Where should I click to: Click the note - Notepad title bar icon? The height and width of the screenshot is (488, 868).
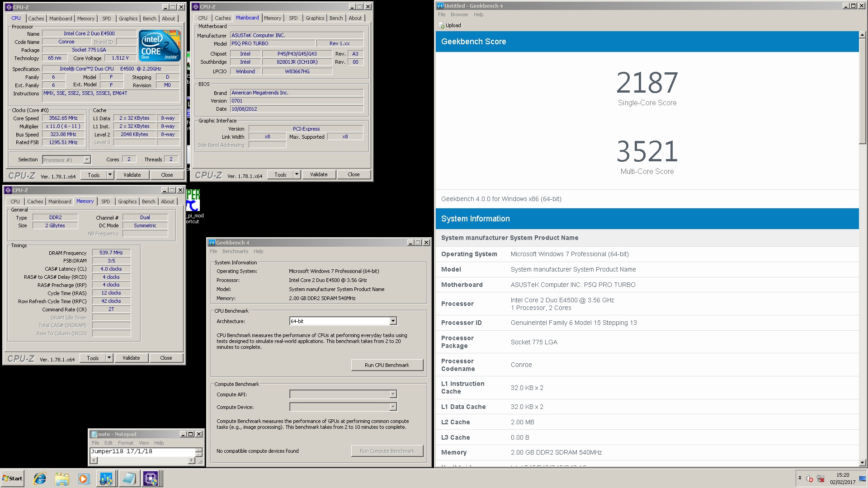click(x=94, y=434)
